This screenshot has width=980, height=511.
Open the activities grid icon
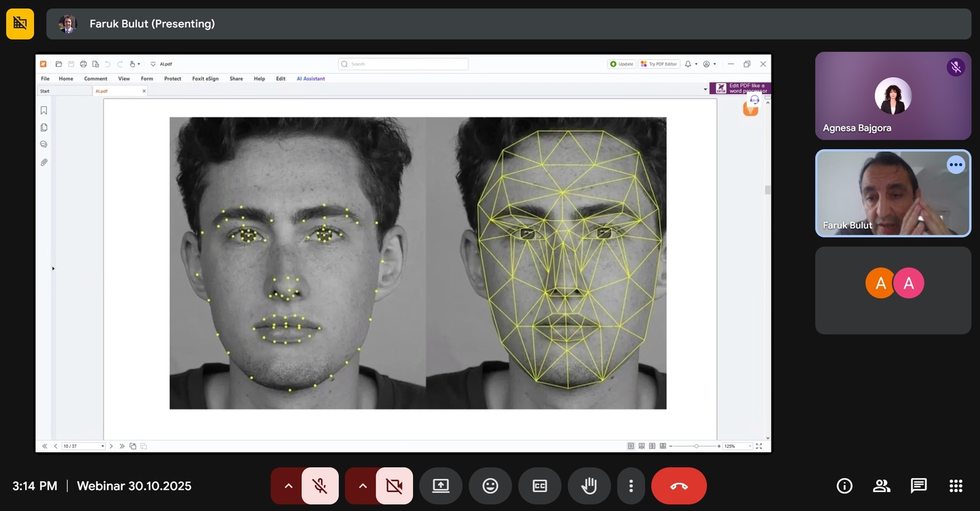(x=955, y=486)
